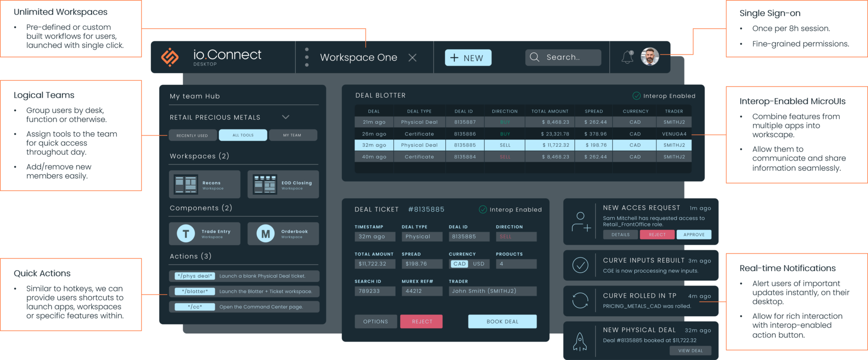
Task: Open the Recons workspace thumbnail
Action: tap(186, 184)
